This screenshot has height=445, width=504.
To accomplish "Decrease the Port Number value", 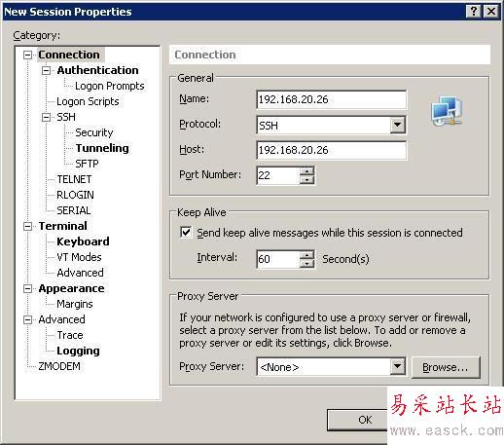I will (306, 180).
